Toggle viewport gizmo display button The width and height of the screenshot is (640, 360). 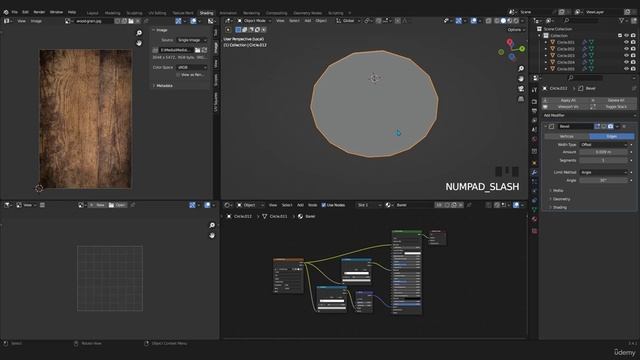tap(459, 20)
